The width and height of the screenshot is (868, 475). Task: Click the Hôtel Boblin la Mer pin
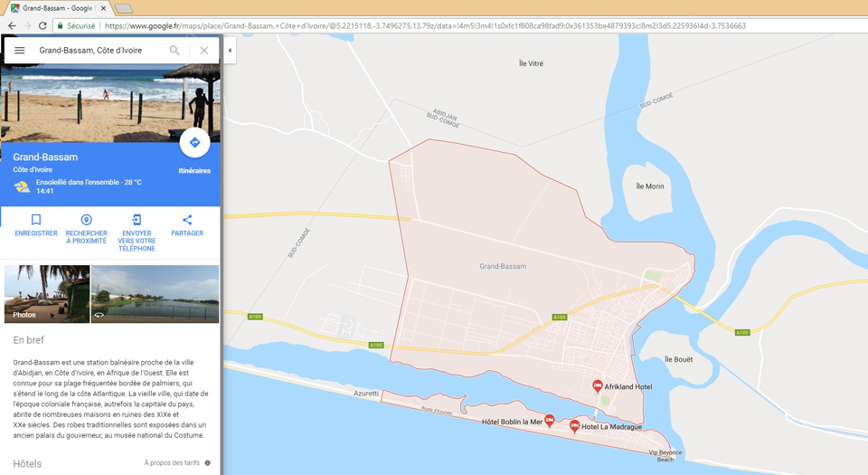point(549,421)
